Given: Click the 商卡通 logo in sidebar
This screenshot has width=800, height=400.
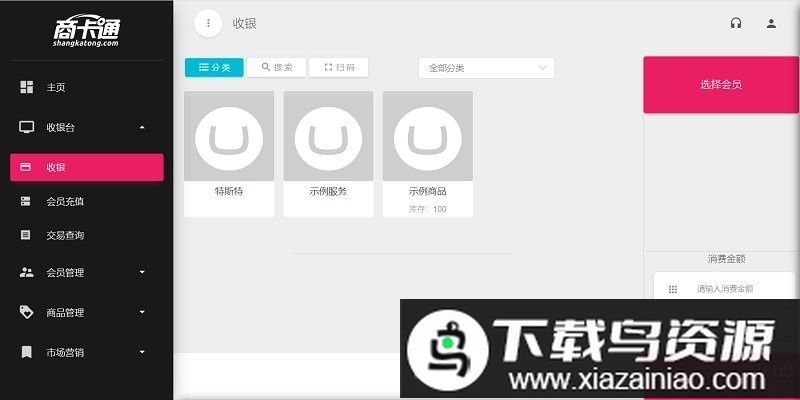Looking at the screenshot, I should click(86, 31).
